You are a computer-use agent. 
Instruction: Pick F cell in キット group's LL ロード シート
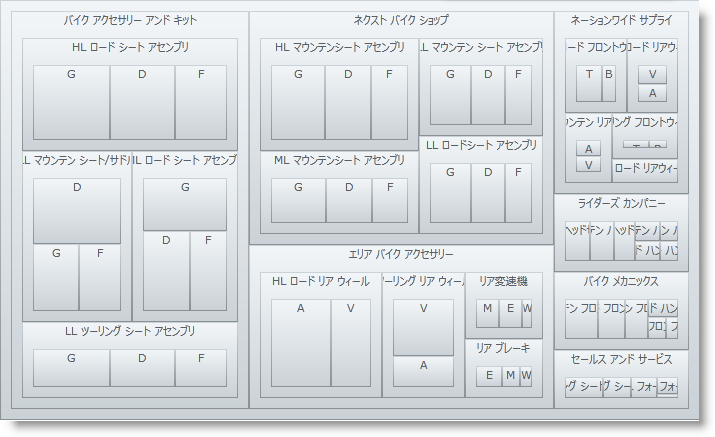pyautogui.click(x=208, y=271)
